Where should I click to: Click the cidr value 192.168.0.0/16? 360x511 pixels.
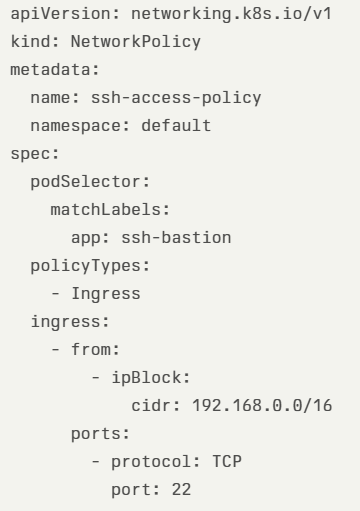click(262, 406)
